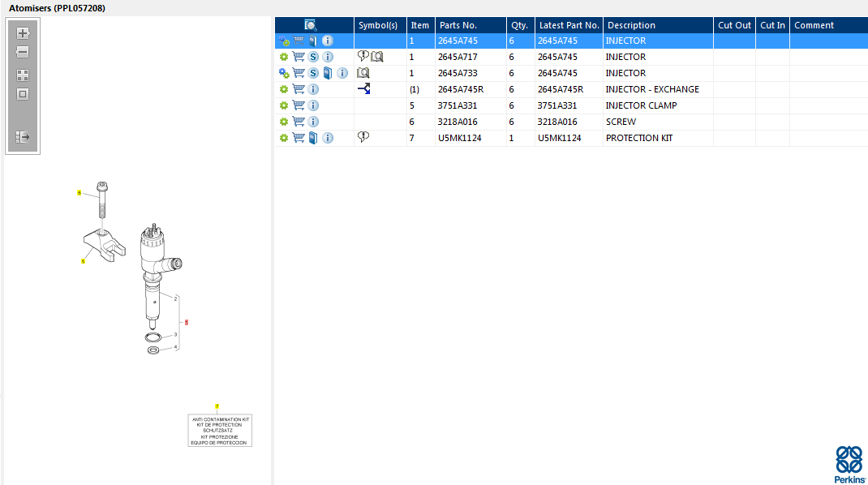This screenshot has height=485, width=868.
Task: Click the Comment column header
Action: point(829,25)
